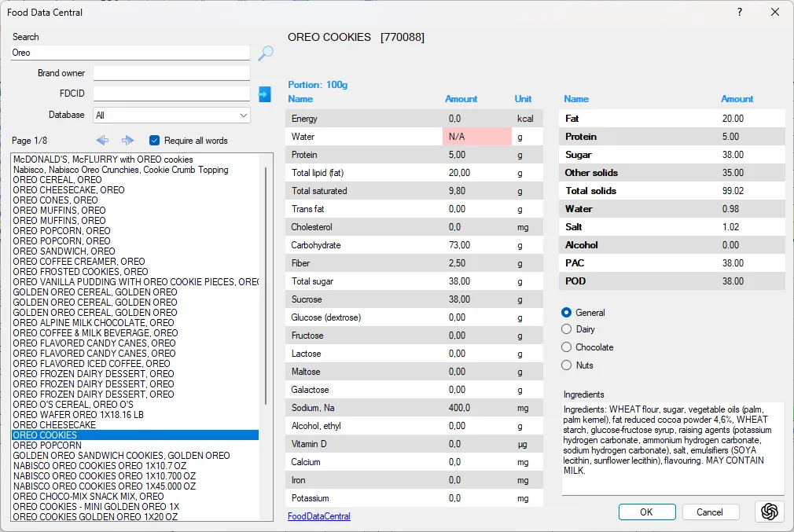Click the Cancel button
794x532 pixels.
[x=710, y=512]
